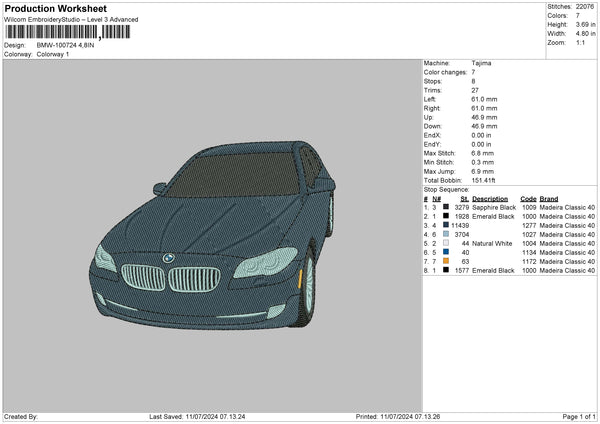Click the blue thread swatch in stop 6

coord(444,251)
